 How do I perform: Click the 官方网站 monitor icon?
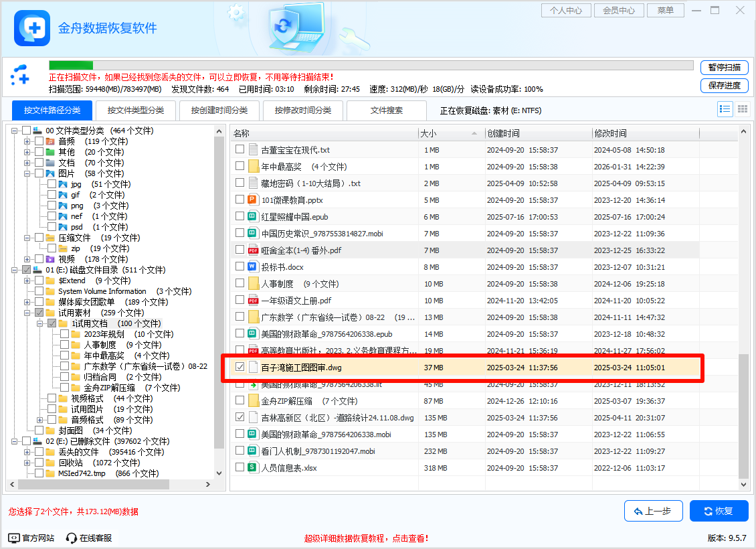(14, 538)
